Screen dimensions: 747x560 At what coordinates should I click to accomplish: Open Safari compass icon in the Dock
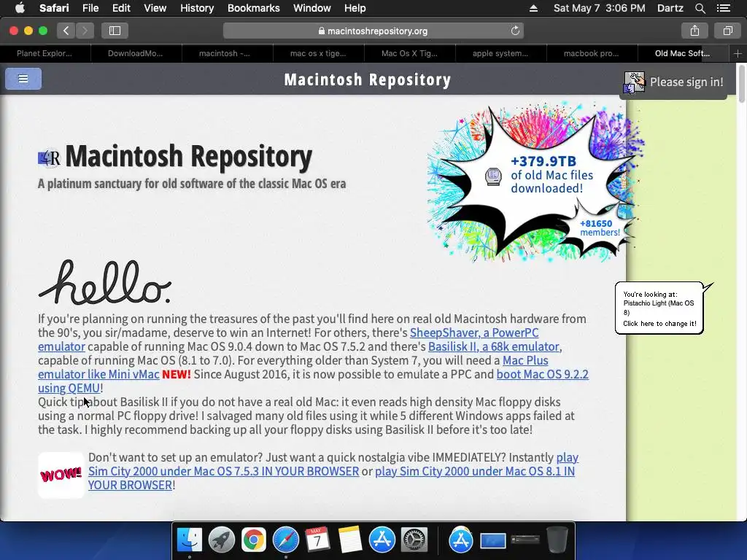(x=286, y=540)
